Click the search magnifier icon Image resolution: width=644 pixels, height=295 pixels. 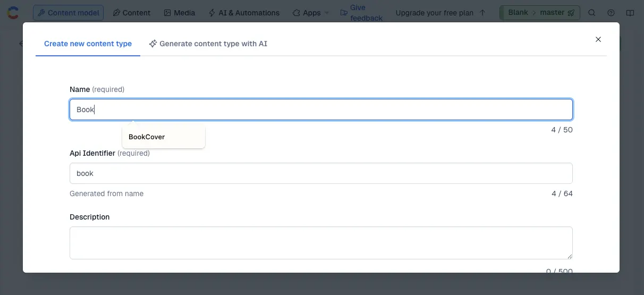592,13
